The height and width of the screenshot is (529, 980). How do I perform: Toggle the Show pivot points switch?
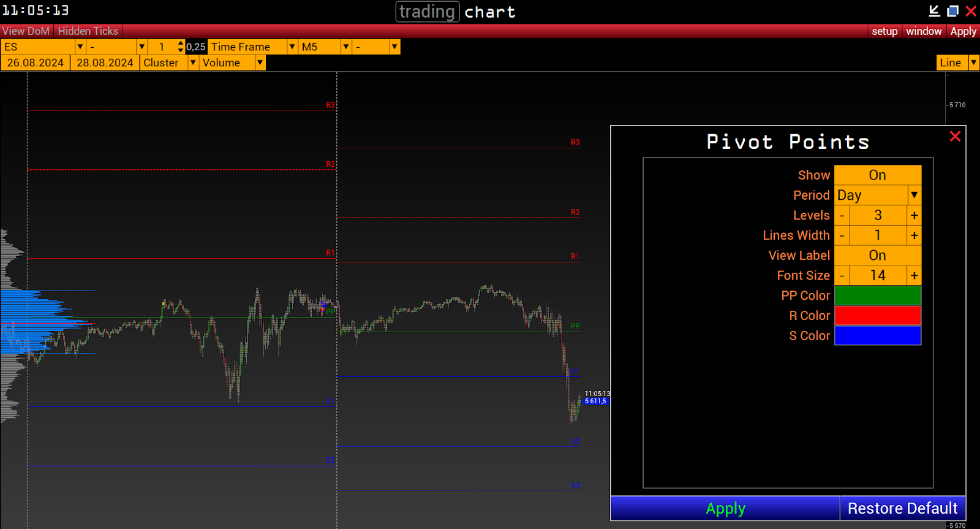tap(877, 175)
